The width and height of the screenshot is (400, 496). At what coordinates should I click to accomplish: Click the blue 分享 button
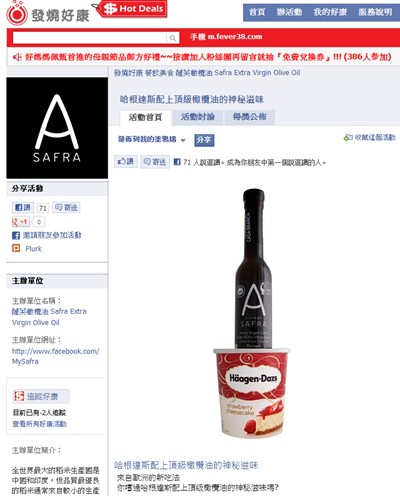click(204, 140)
